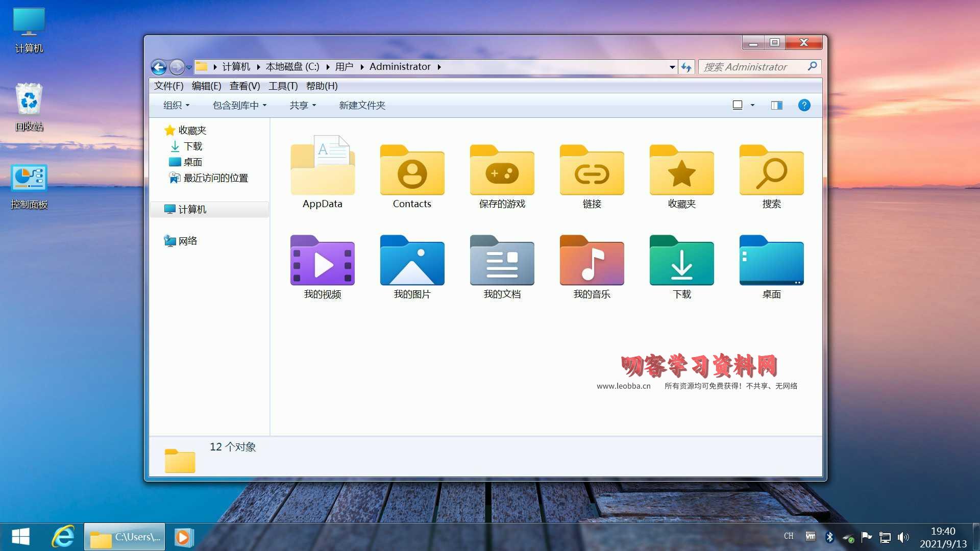Screen dimensions: 980x551
Task: Expand the view options dropdown arrow
Action: pos(752,105)
